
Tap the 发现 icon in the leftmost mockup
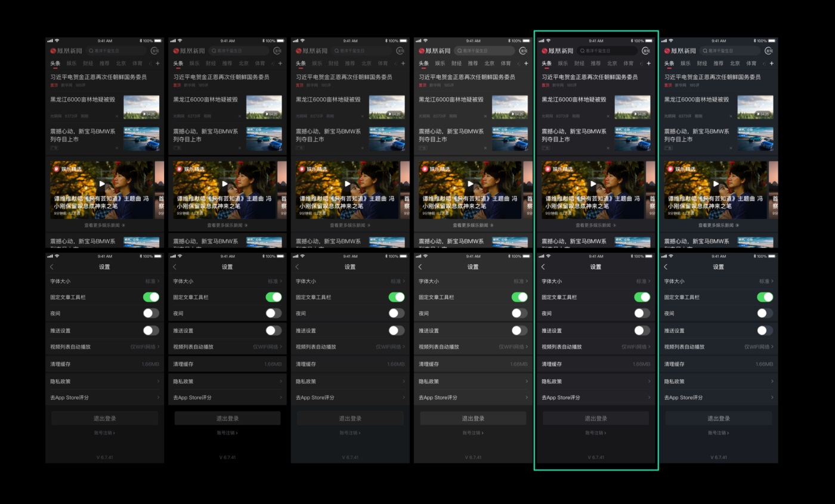pos(155,51)
